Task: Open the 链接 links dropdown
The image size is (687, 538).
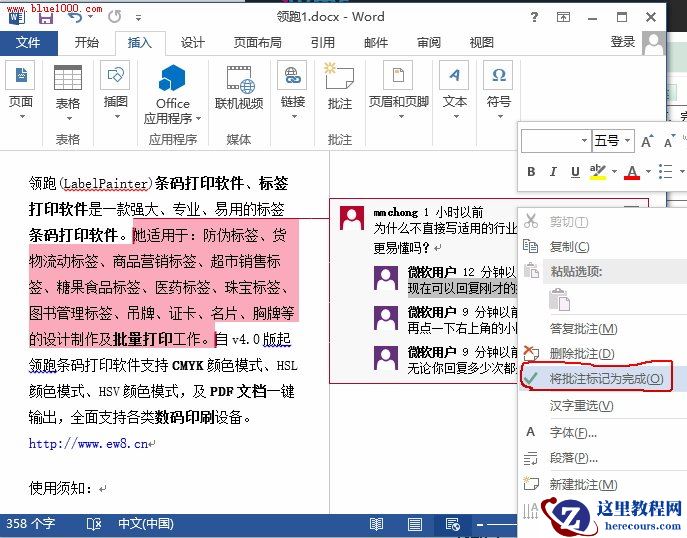Action: (293, 90)
